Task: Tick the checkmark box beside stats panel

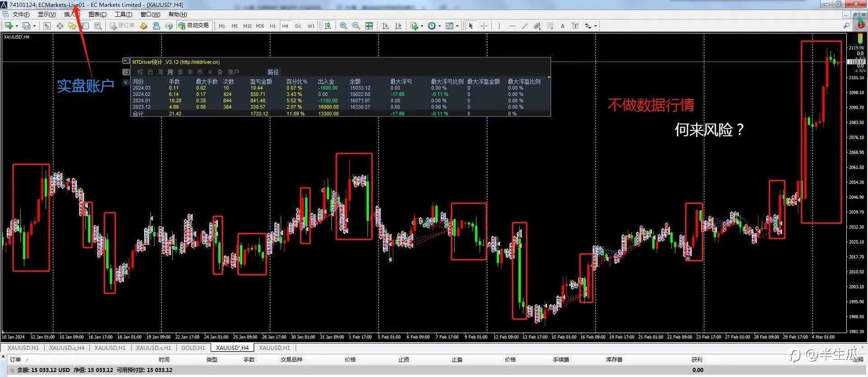Action: pos(126,82)
